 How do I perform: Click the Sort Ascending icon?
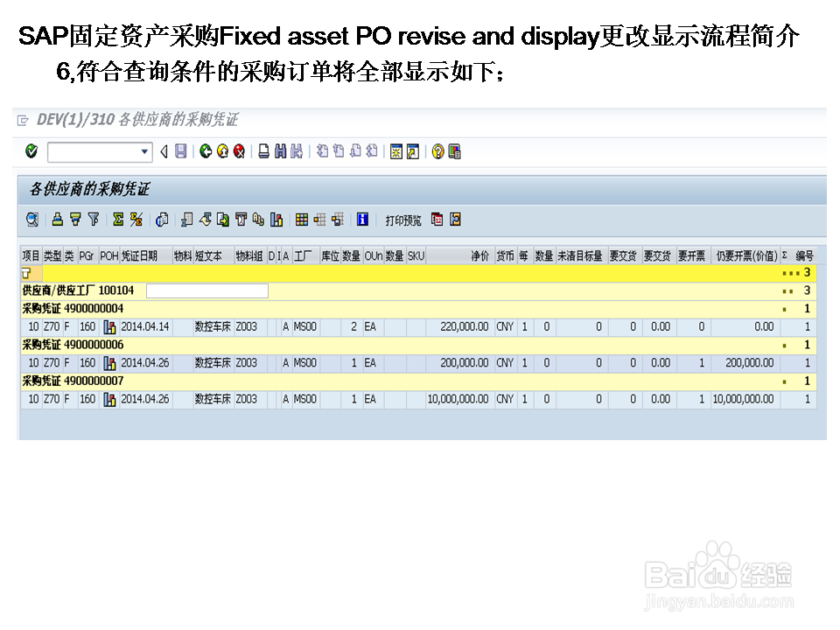click(58, 220)
